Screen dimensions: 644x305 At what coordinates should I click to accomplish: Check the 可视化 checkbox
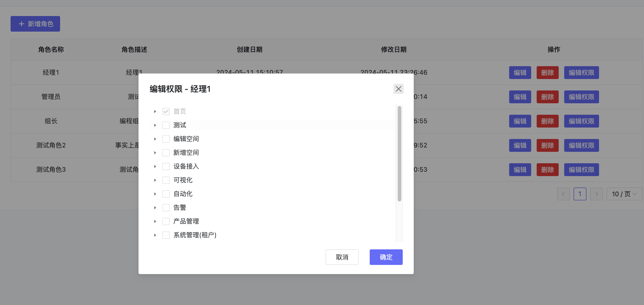point(166,180)
